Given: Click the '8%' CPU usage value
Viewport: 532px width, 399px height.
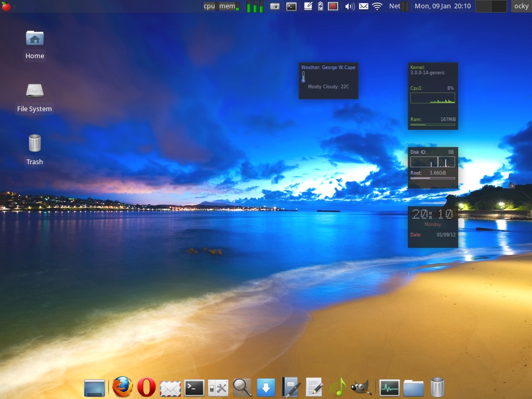Looking at the screenshot, I should (450, 88).
